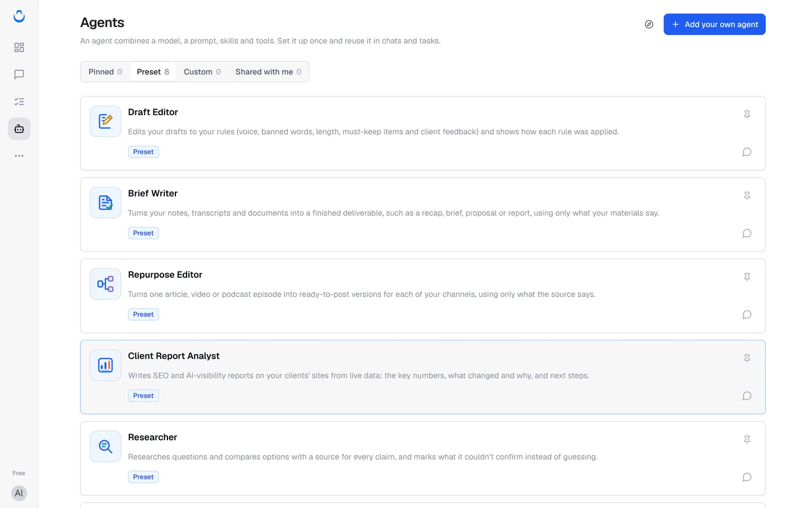Image resolution: width=812 pixels, height=508 pixels.
Task: Switch to the Custom tab
Action: tap(202, 72)
